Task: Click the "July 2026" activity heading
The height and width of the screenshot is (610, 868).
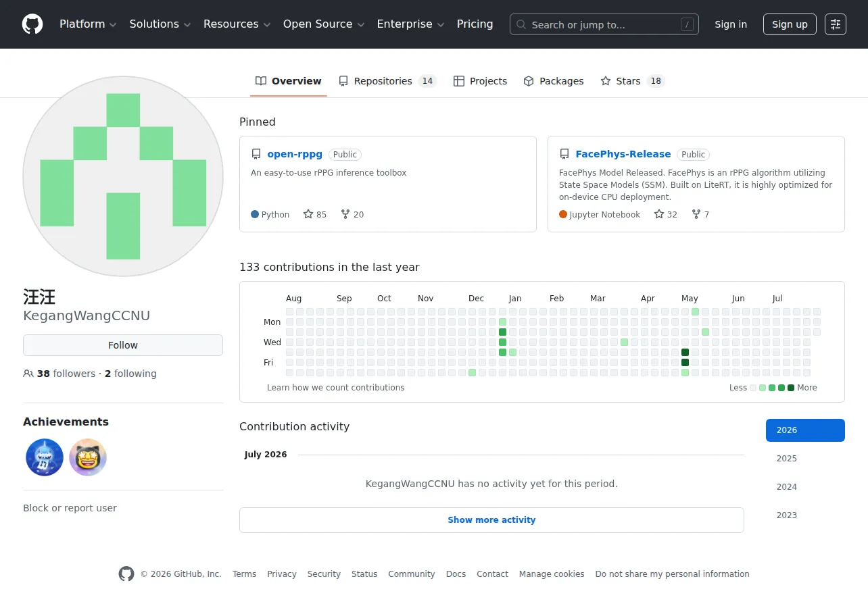Action: coord(266,455)
